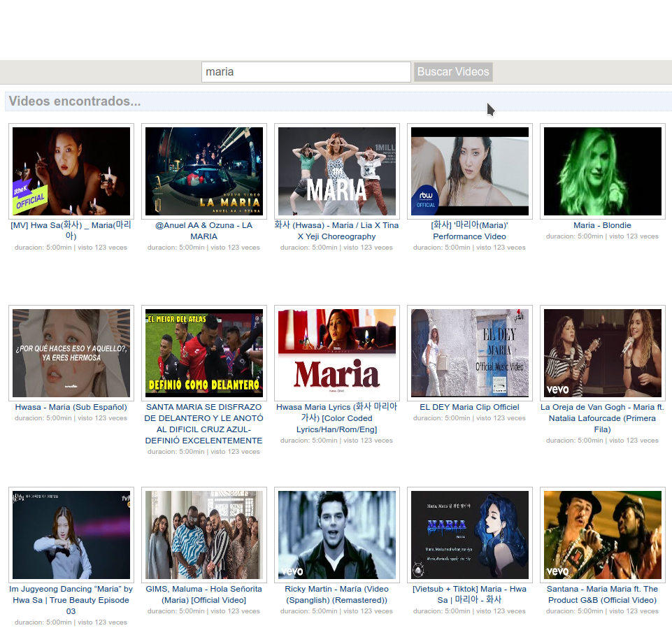Click the 'Hwasa - Maria (Sub Español)' link
This screenshot has width=672, height=635.
71,407
